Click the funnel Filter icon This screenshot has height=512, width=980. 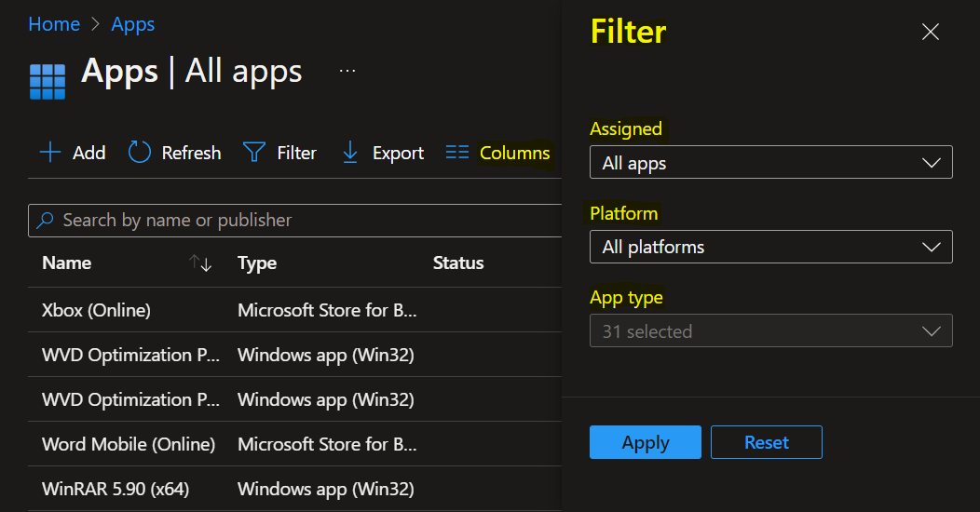click(254, 153)
